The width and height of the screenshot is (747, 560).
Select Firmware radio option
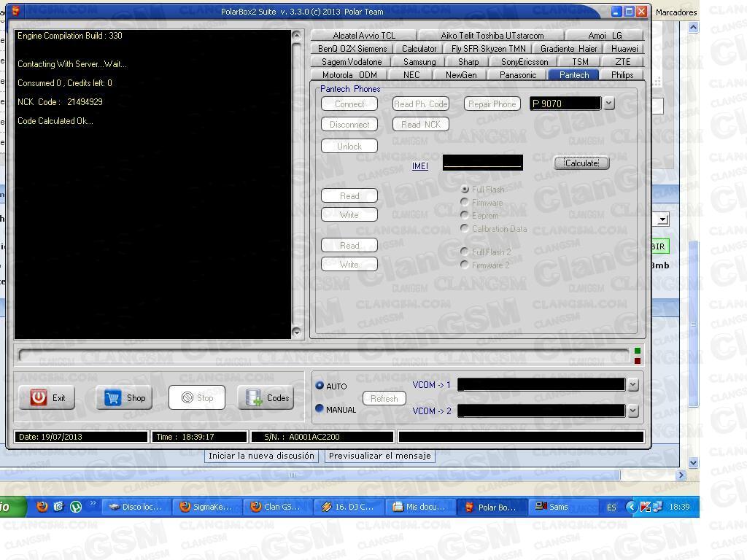(x=465, y=203)
